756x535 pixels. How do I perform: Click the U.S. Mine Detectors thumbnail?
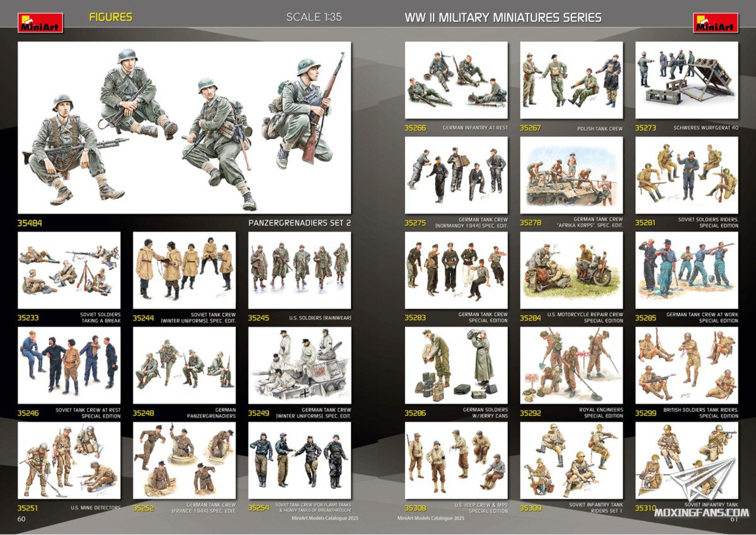pos(69,461)
